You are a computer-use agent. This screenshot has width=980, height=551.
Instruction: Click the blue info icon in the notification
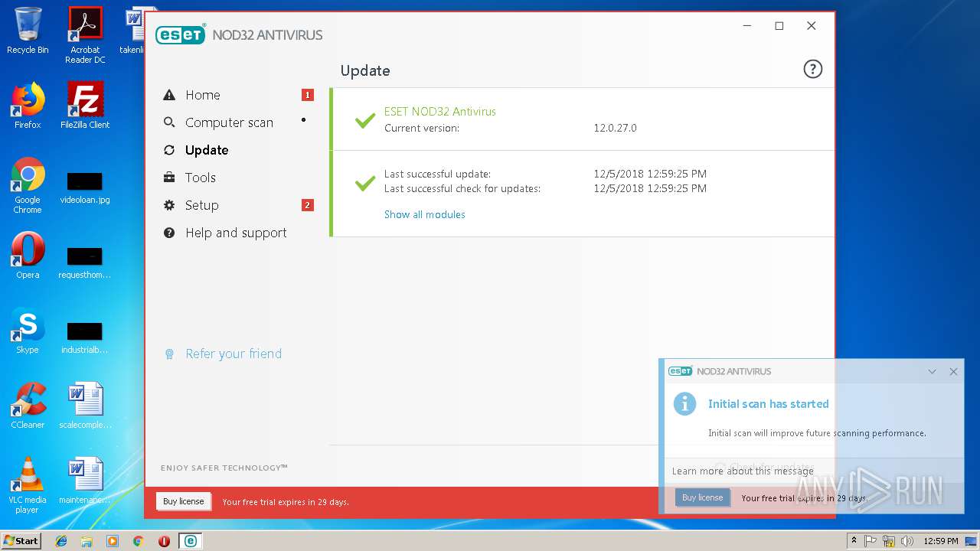[684, 404]
